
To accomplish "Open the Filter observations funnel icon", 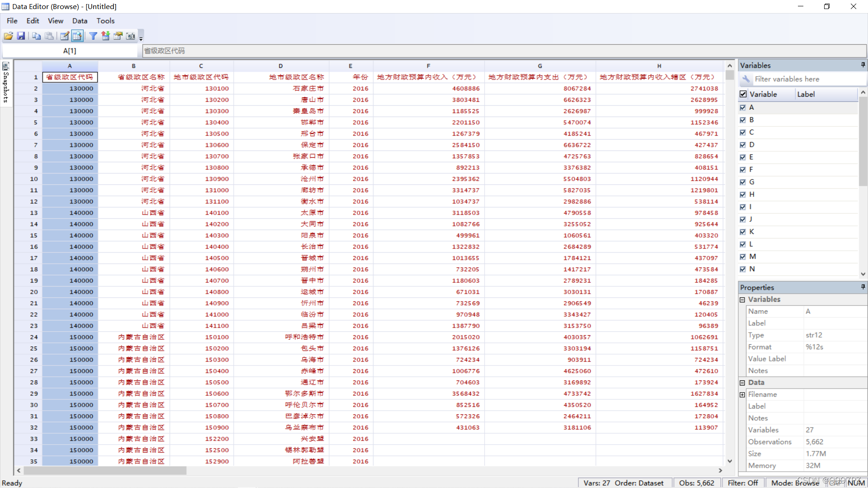I will (93, 36).
